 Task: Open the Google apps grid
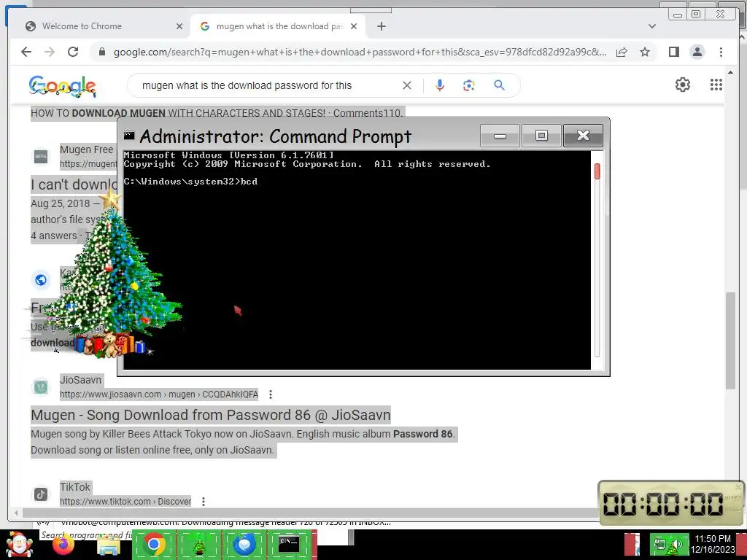pyautogui.click(x=716, y=85)
